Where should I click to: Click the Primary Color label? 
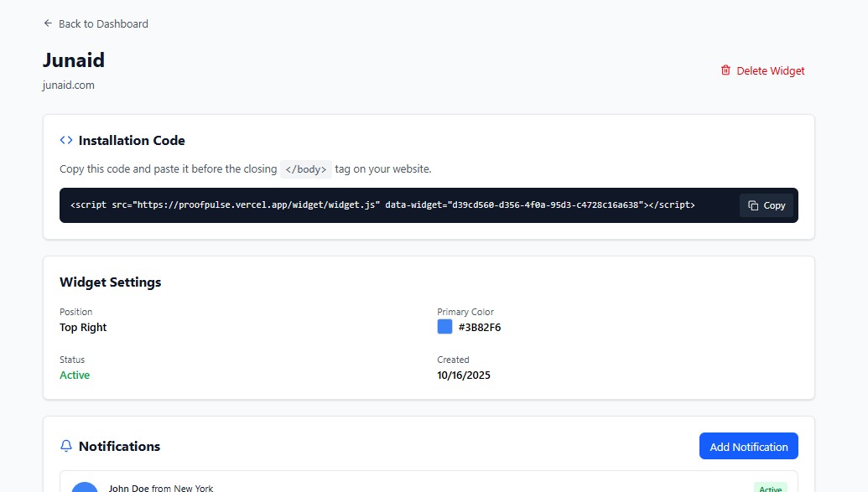[465, 312]
